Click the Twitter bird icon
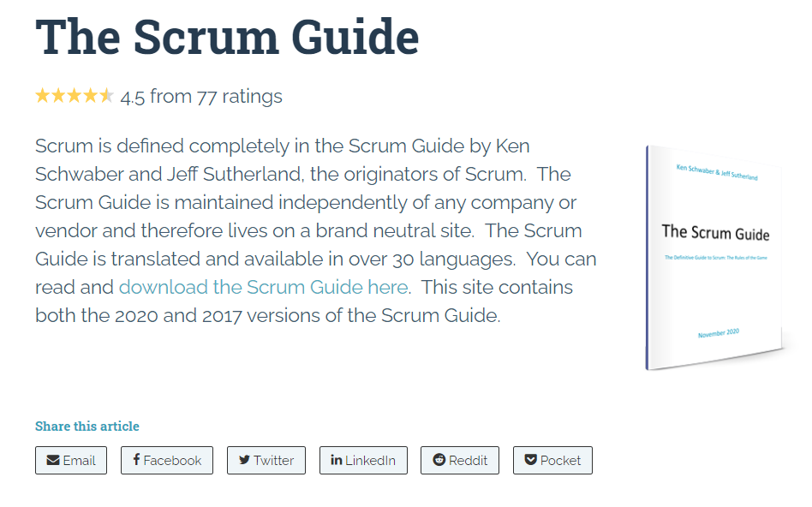Image resolution: width=812 pixels, height=507 pixels. coord(244,459)
